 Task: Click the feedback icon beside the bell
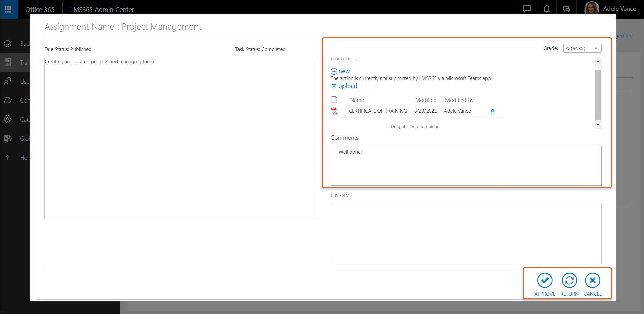pyautogui.click(x=566, y=9)
